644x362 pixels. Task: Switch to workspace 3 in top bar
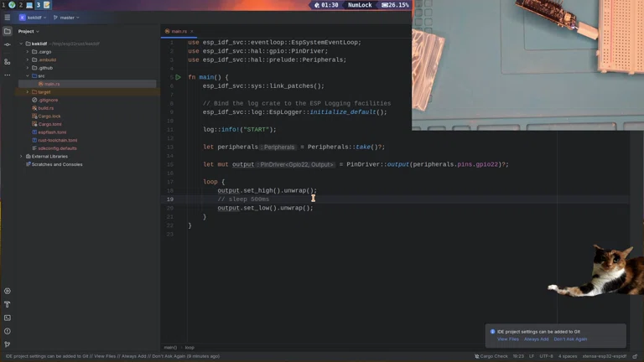pyautogui.click(x=39, y=5)
